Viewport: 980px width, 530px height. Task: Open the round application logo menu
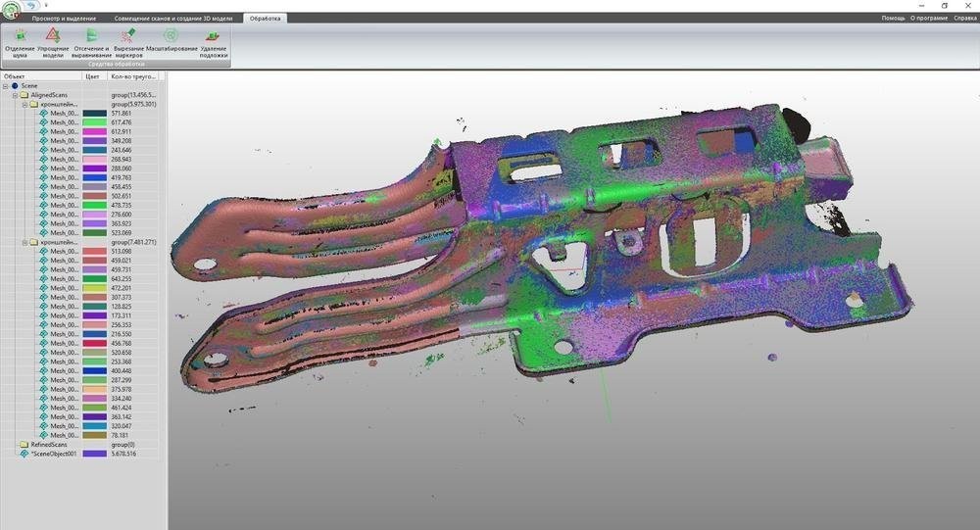point(11,10)
